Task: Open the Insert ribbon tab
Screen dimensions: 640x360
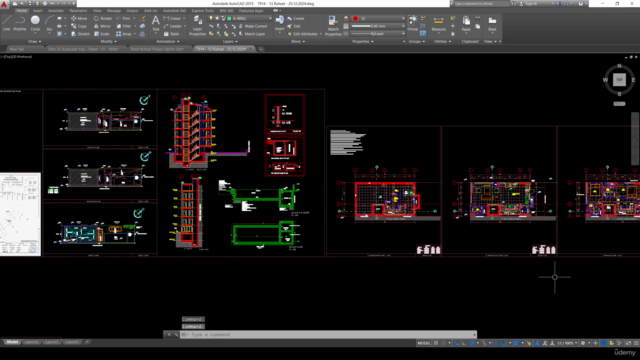Action: [38, 11]
